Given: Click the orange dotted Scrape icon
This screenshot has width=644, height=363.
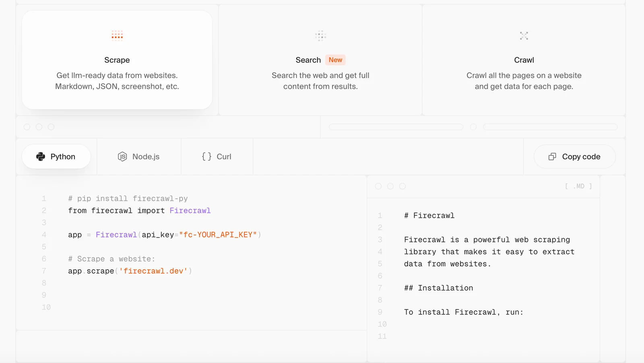Looking at the screenshot, I should [x=117, y=35].
